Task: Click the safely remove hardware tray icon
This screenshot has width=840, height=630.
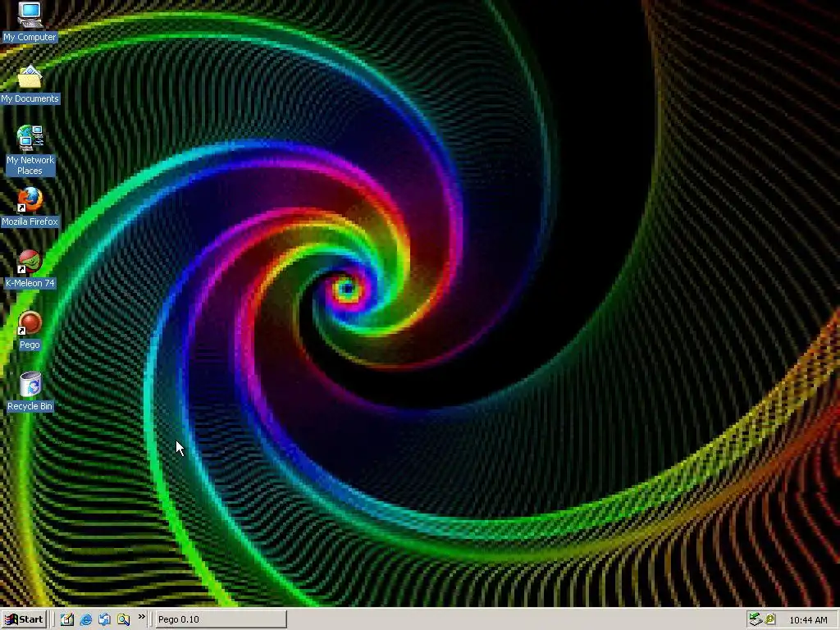Action: [756, 619]
